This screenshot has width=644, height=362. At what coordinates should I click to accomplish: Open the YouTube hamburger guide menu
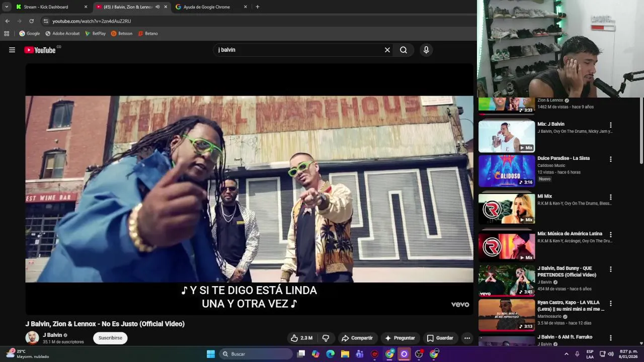tap(12, 50)
